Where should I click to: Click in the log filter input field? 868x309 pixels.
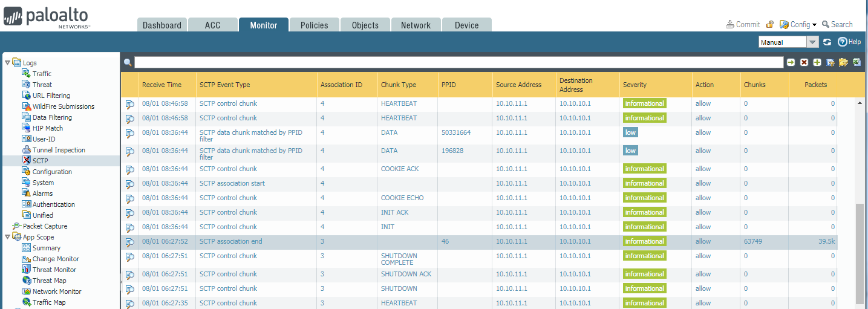click(458, 62)
